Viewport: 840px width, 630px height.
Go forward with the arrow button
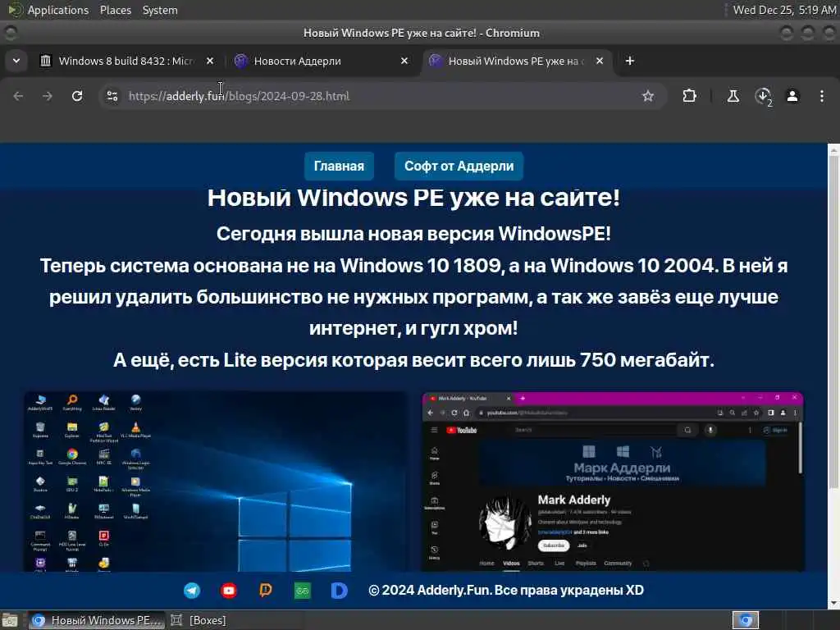pos(48,96)
